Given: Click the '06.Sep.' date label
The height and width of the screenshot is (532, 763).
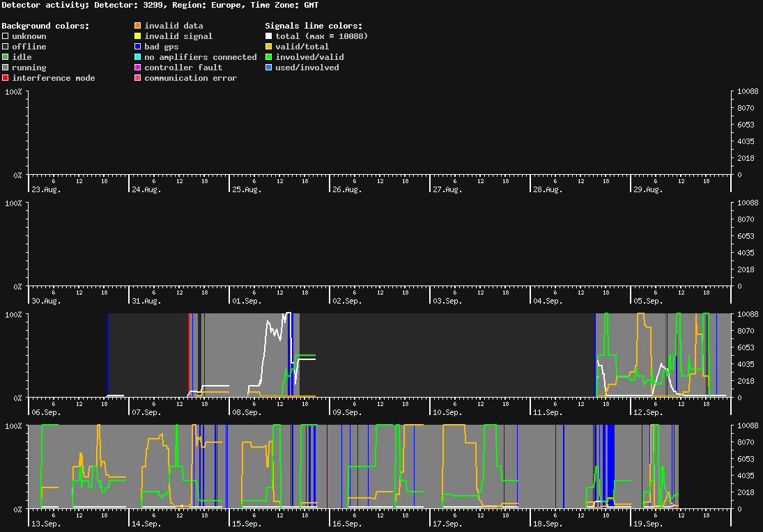Looking at the screenshot, I should [46, 412].
